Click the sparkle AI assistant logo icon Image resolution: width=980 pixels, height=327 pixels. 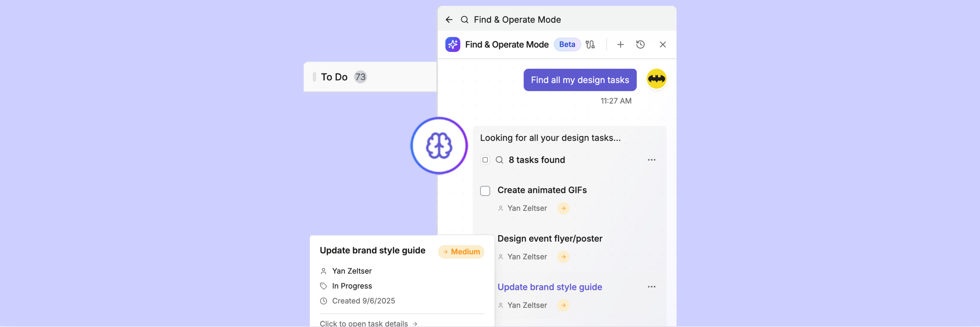(x=453, y=45)
